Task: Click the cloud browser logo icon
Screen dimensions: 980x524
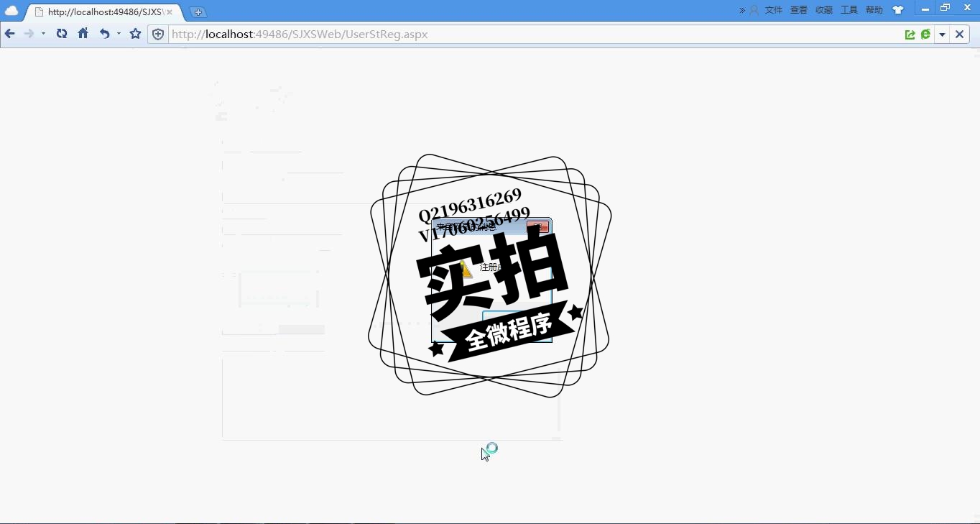Action: coord(11,10)
